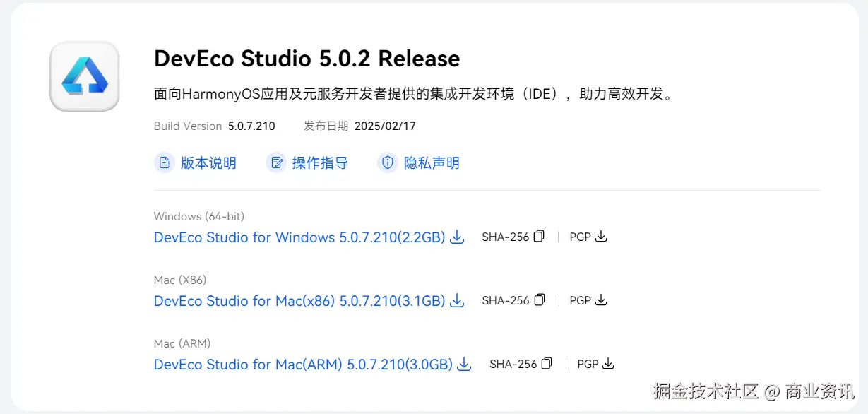Image resolution: width=868 pixels, height=414 pixels.
Task: Copy SHA-256 for Mac(ARM) package
Action: tap(547, 364)
